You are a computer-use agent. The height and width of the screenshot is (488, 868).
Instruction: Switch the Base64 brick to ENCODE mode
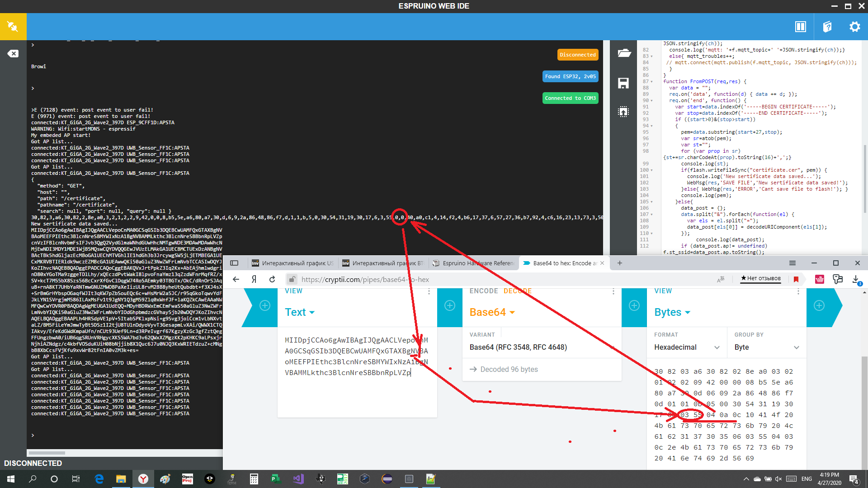coord(483,291)
